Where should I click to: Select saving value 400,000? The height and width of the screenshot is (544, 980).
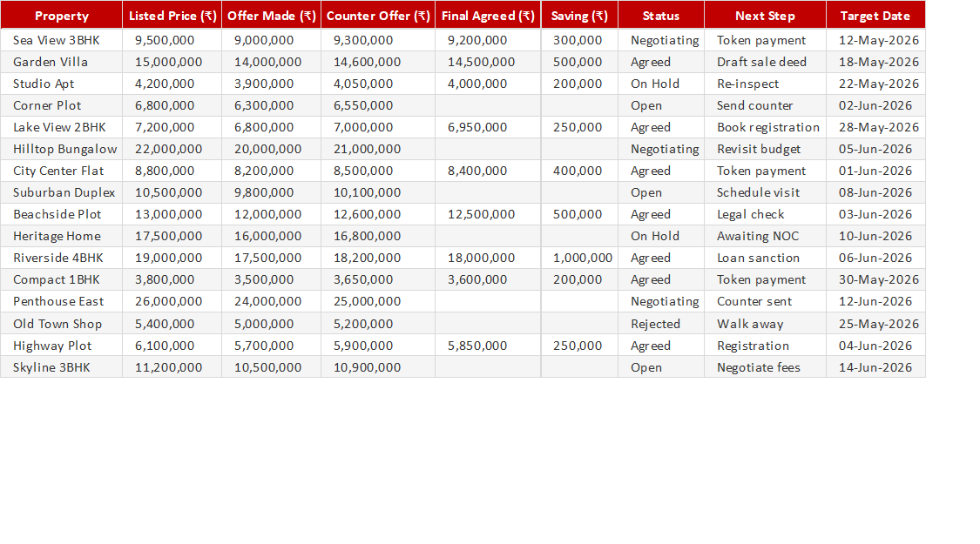[x=579, y=171]
